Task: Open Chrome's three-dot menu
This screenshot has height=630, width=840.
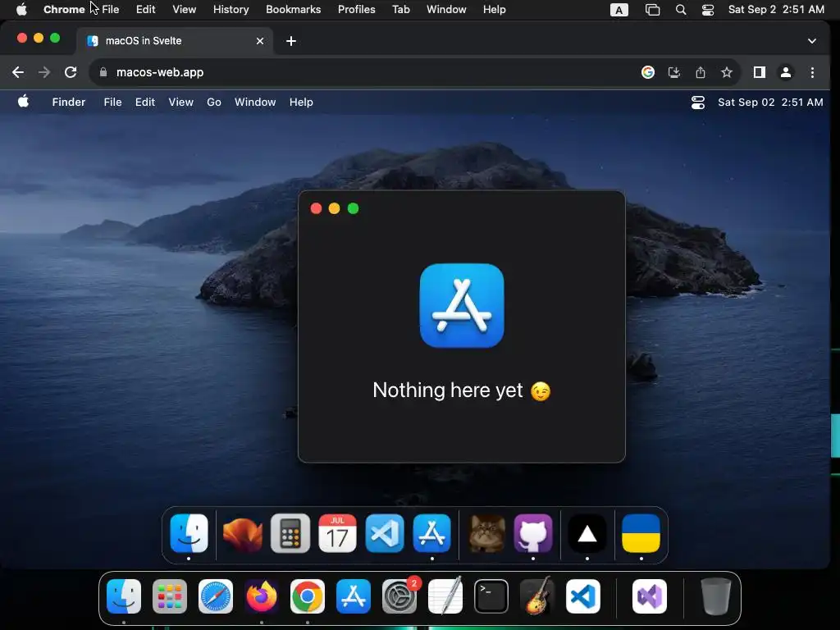Action: [812, 72]
